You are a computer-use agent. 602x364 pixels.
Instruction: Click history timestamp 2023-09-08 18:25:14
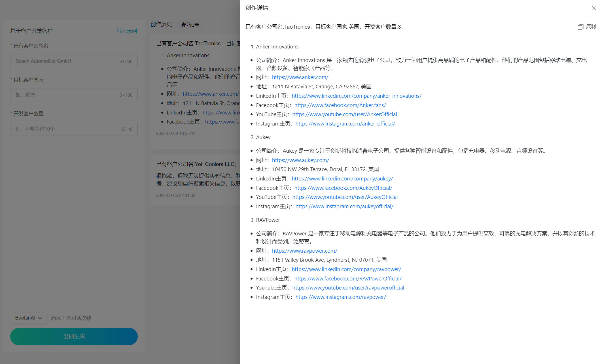click(x=176, y=133)
